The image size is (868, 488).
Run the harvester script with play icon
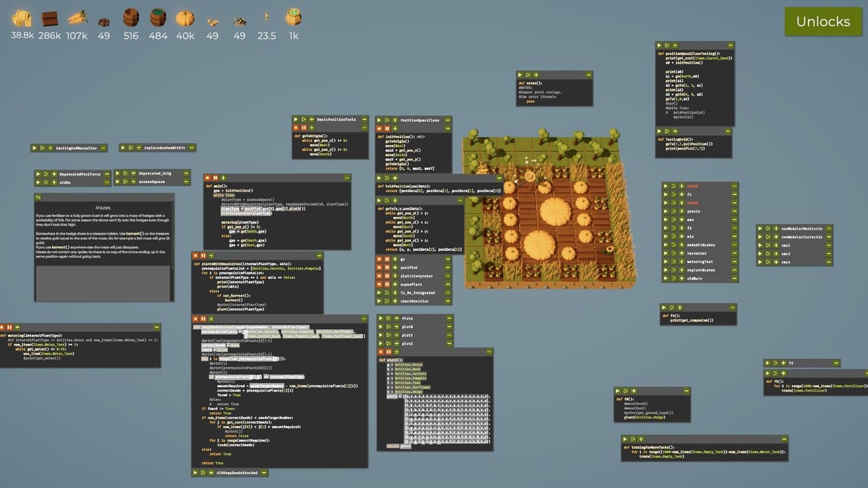point(666,253)
